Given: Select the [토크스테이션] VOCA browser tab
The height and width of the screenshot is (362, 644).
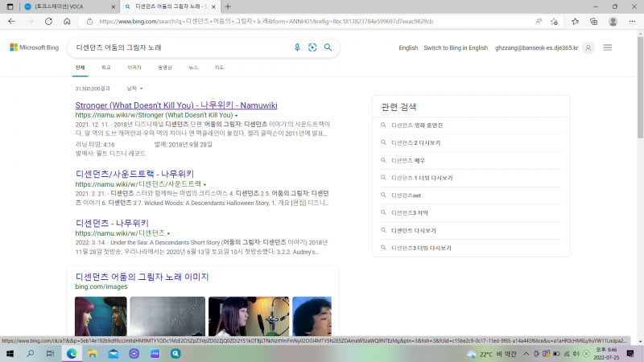Looking at the screenshot, I should [x=60, y=6].
